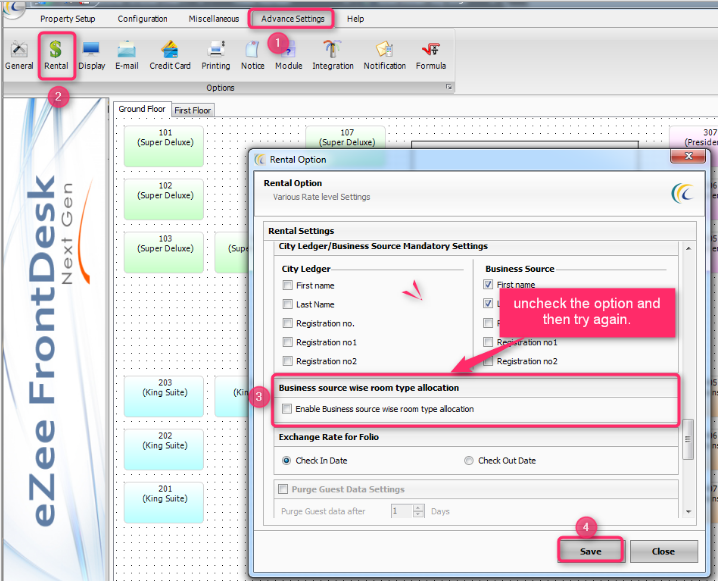Viewport: 718px width, 584px height.
Task: Check City Ledger First name
Action: point(288,285)
